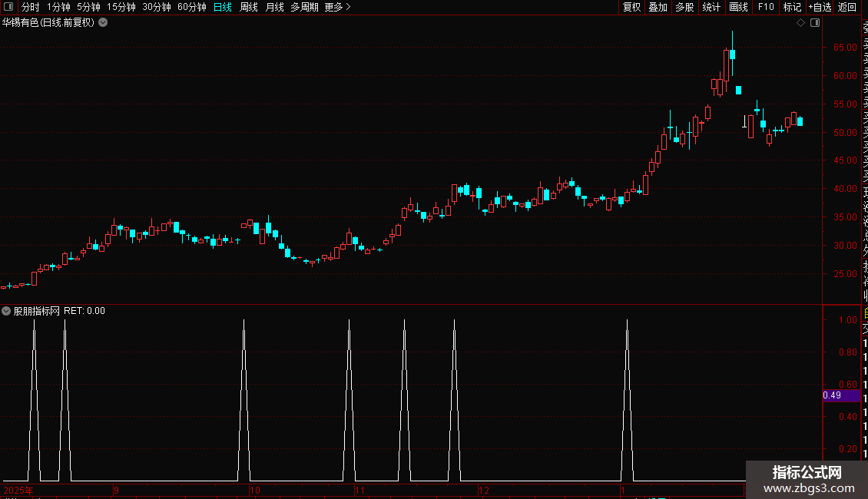The height and width of the screenshot is (499, 868).
Task: Click the diamond icon on main chart
Action: [x=800, y=23]
